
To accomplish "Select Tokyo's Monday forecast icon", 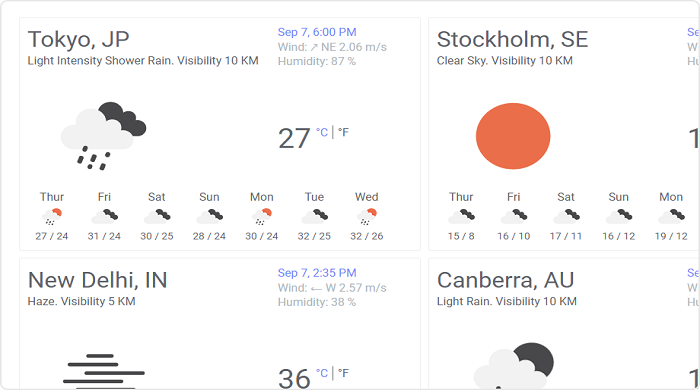I will point(262,216).
